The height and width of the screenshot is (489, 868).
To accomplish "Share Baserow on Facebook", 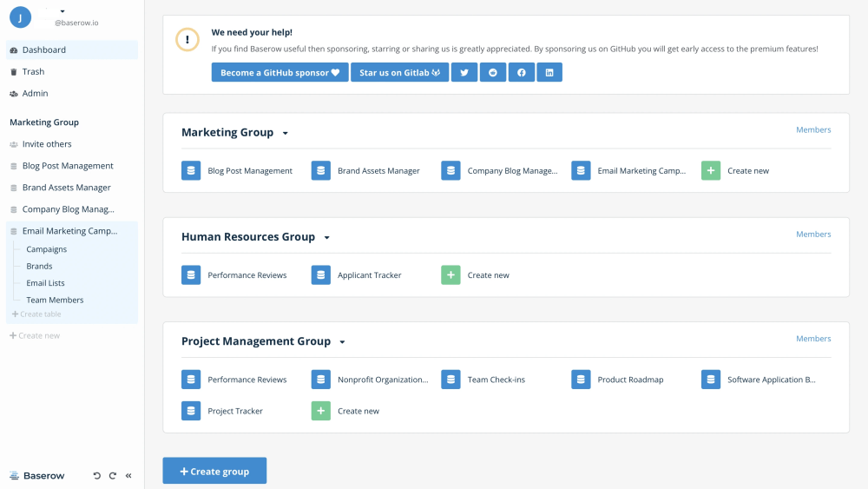I will point(521,73).
